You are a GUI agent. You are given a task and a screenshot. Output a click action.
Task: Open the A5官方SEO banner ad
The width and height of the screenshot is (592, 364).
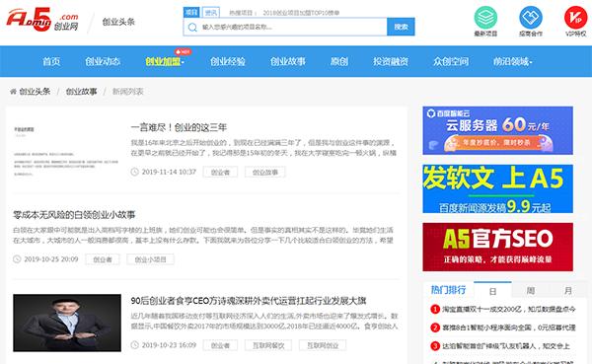pyautogui.click(x=497, y=247)
